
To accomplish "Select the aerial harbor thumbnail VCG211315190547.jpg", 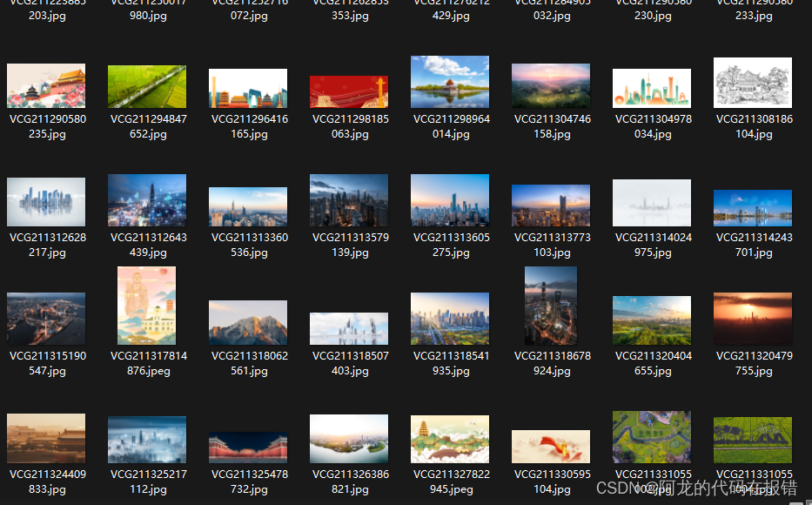I will pos(46,319).
